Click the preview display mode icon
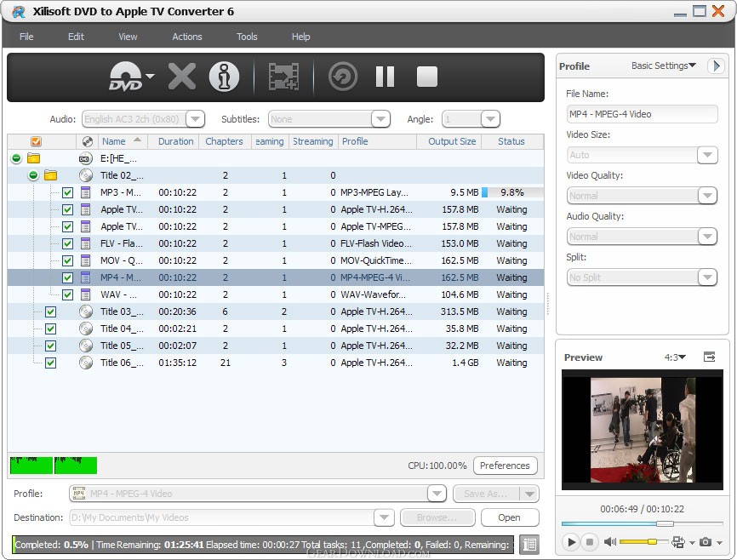Image resolution: width=737 pixels, height=560 pixels. [678, 542]
